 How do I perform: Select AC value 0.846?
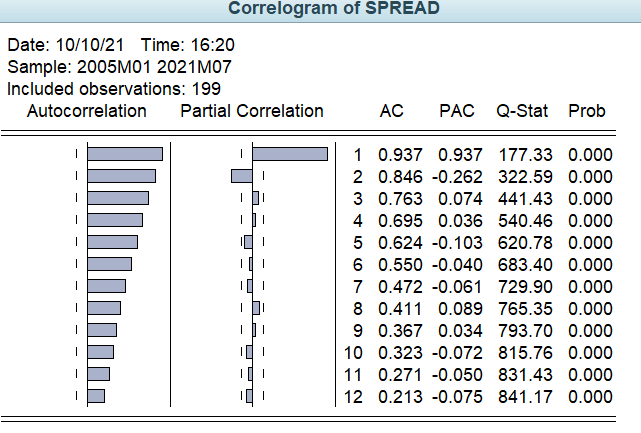tap(400, 177)
